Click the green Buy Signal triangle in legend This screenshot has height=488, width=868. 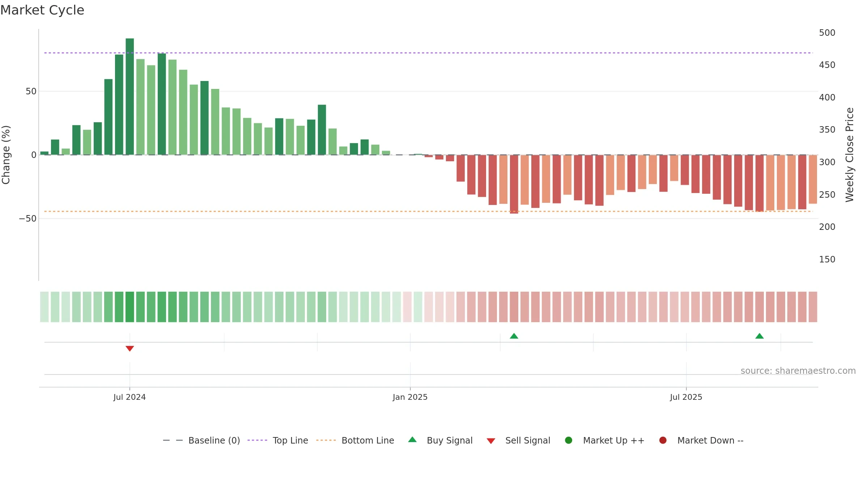(x=412, y=440)
